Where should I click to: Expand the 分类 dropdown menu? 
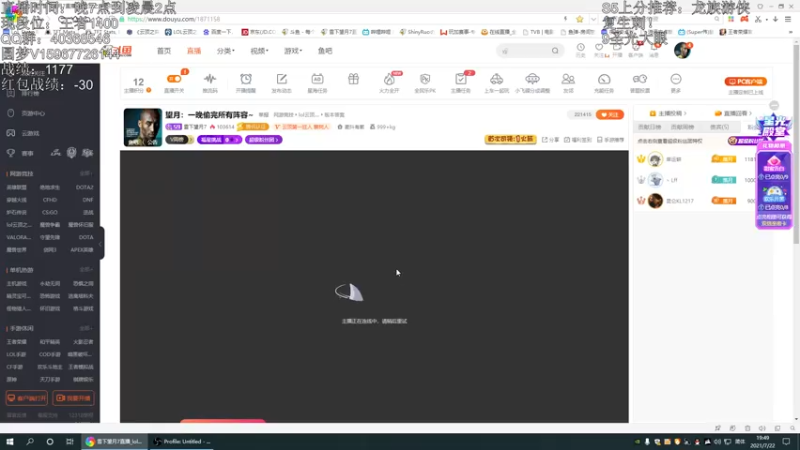coord(226,51)
